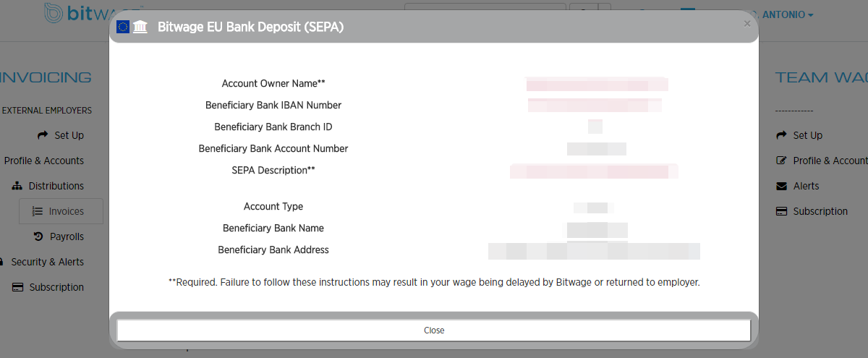Click the Close button in the dialog
The width and height of the screenshot is (868, 358).
pos(434,330)
